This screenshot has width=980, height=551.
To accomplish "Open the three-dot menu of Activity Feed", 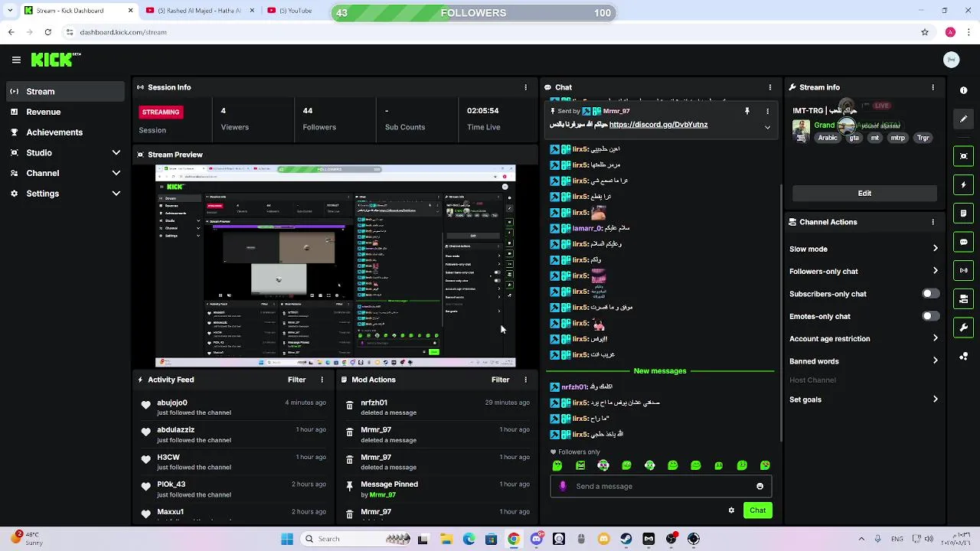I will click(x=322, y=380).
